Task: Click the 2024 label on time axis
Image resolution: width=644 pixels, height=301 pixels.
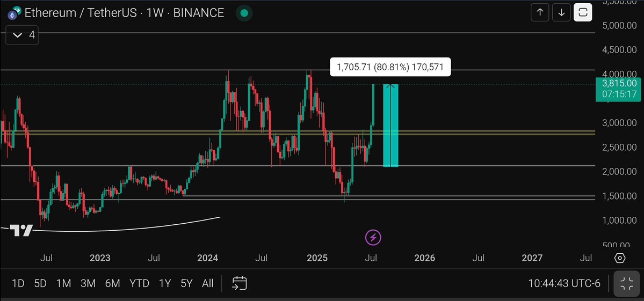Action: [207, 258]
